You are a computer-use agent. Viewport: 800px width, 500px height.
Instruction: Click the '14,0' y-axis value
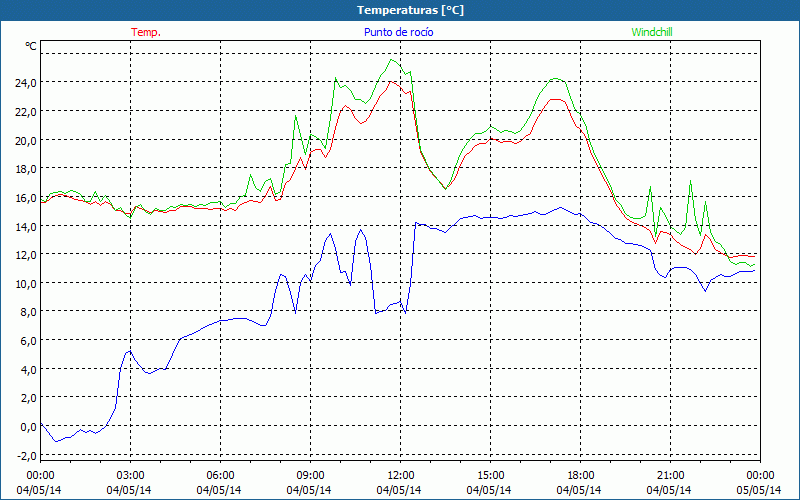[26, 226]
